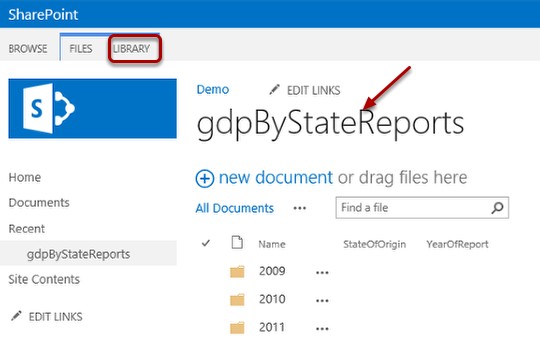
Task: Open the Demo top navigation link
Action: [212, 90]
